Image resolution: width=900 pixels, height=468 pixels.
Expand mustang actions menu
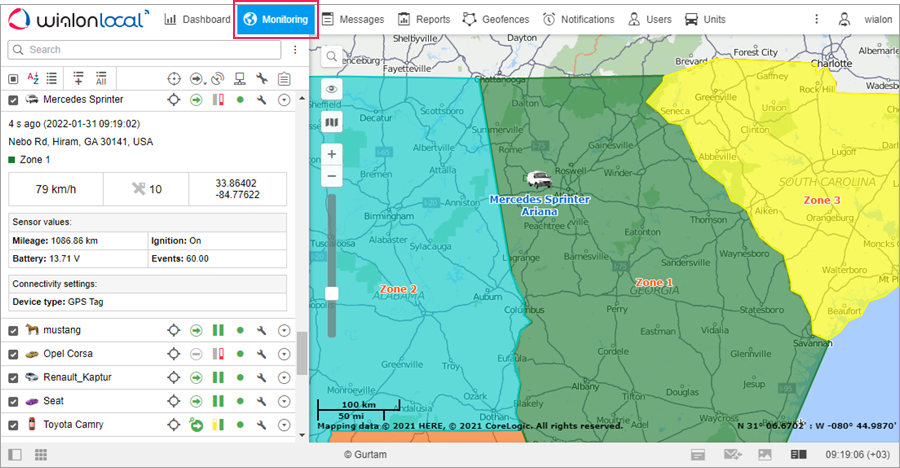(284, 330)
